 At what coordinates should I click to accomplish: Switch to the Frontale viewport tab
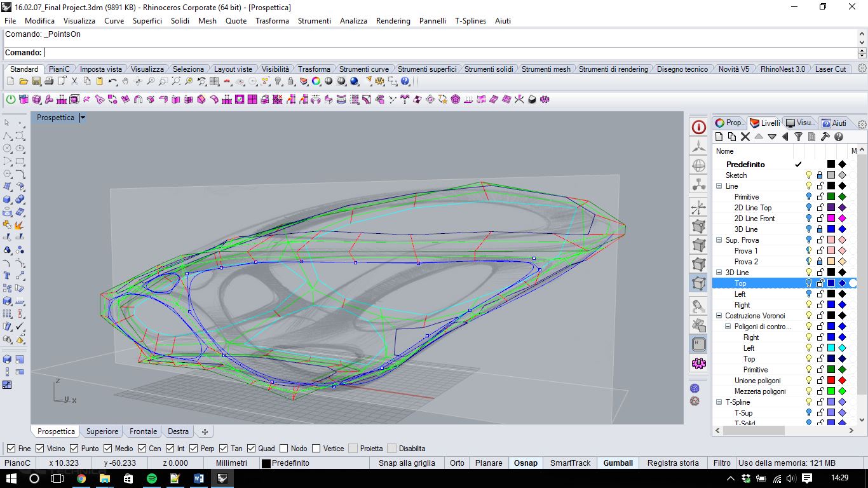coord(143,431)
